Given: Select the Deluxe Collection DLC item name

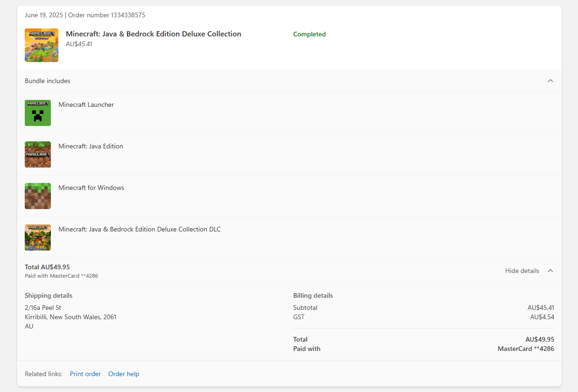Looking at the screenshot, I should [x=140, y=229].
